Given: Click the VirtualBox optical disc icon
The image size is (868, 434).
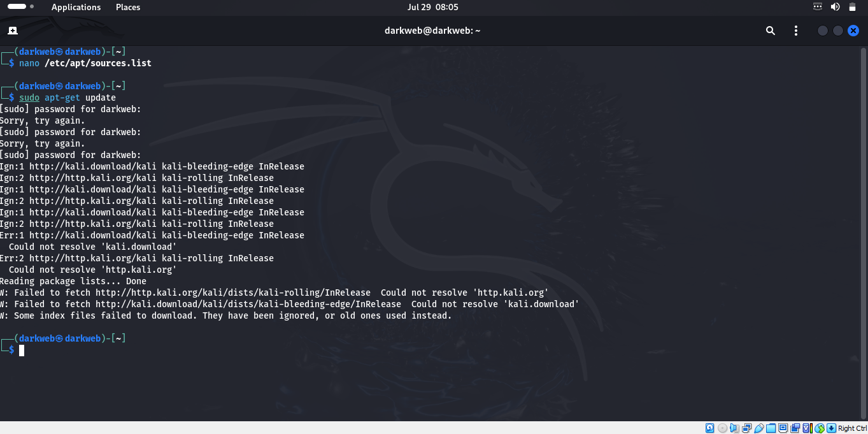Looking at the screenshot, I should coord(722,428).
